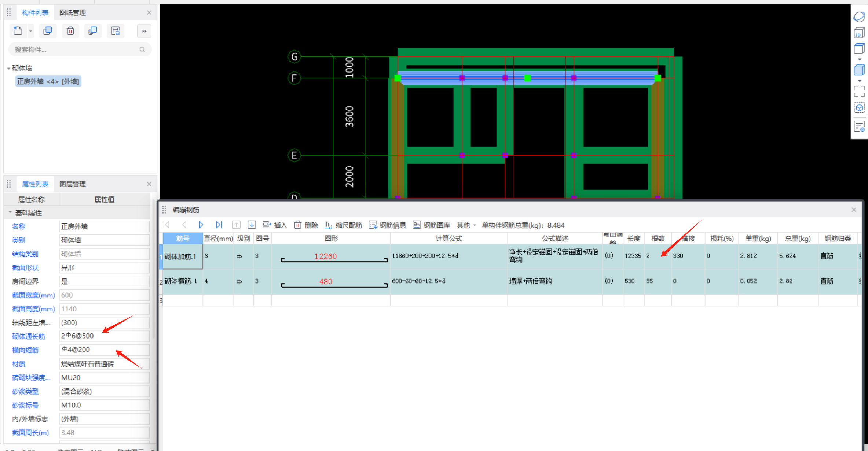Click the move row down icon
The height and width of the screenshot is (451, 868).
point(252,225)
